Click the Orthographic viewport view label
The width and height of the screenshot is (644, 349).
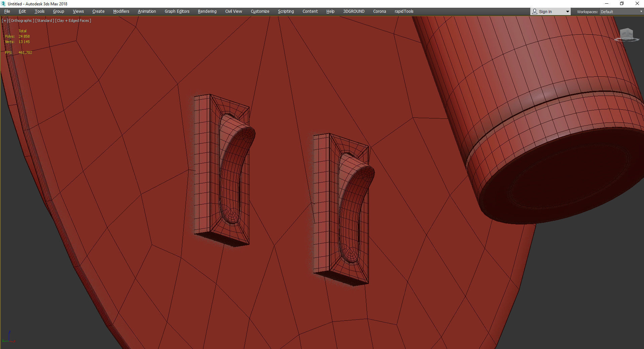pos(22,21)
